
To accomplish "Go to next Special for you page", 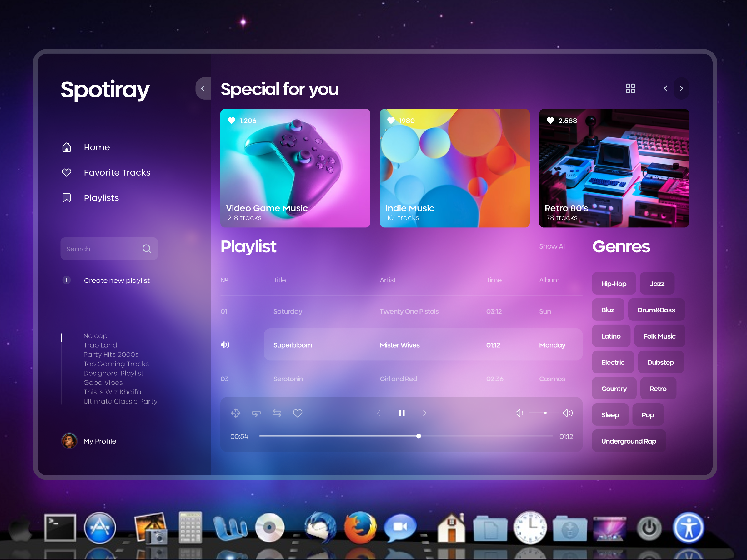I will [x=681, y=88].
